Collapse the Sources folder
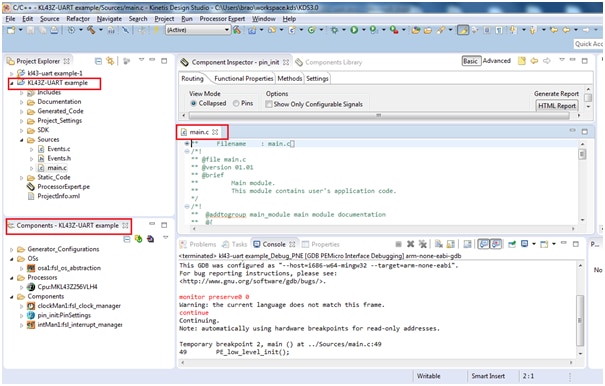The height and width of the screenshot is (386, 605). click(x=22, y=140)
